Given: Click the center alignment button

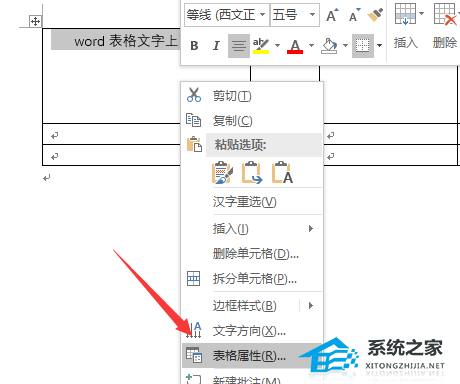Looking at the screenshot, I should pos(239,46).
